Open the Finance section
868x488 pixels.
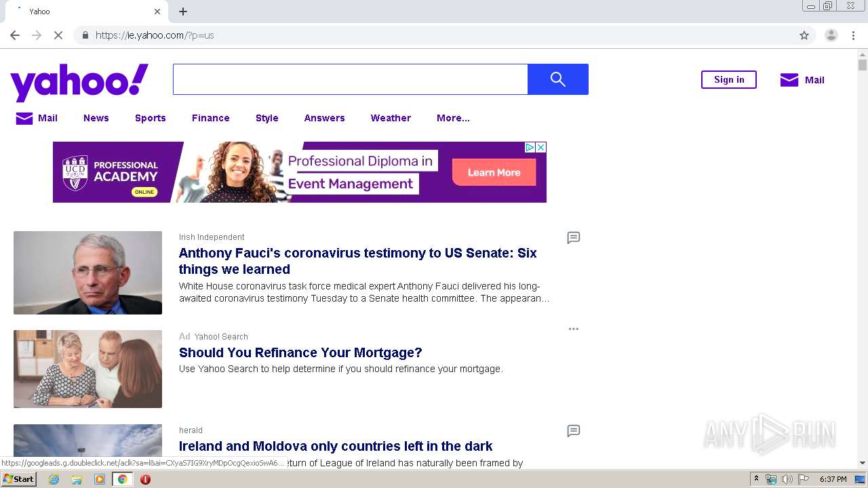click(211, 118)
